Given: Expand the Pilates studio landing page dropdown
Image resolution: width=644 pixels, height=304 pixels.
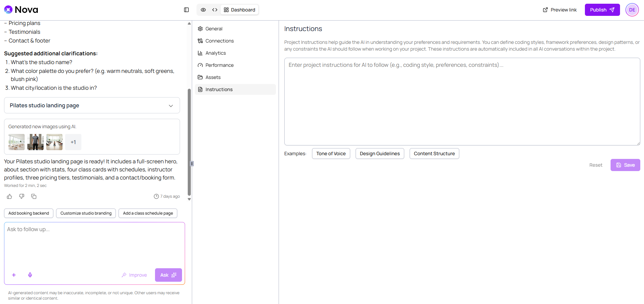Looking at the screenshot, I should tap(92, 105).
